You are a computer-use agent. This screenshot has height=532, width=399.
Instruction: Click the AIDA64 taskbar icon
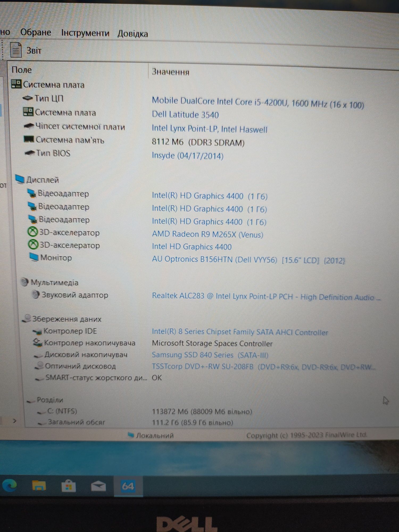(x=128, y=487)
